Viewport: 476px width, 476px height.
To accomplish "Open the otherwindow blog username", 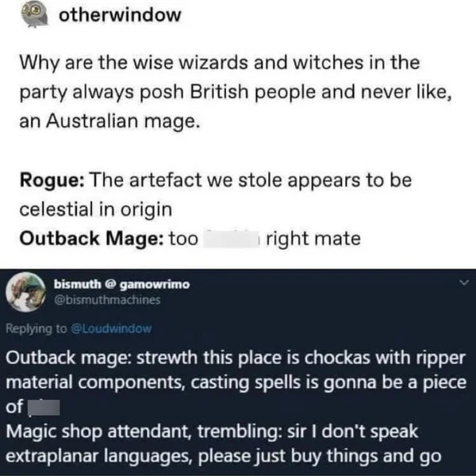I will pyautogui.click(x=120, y=15).
